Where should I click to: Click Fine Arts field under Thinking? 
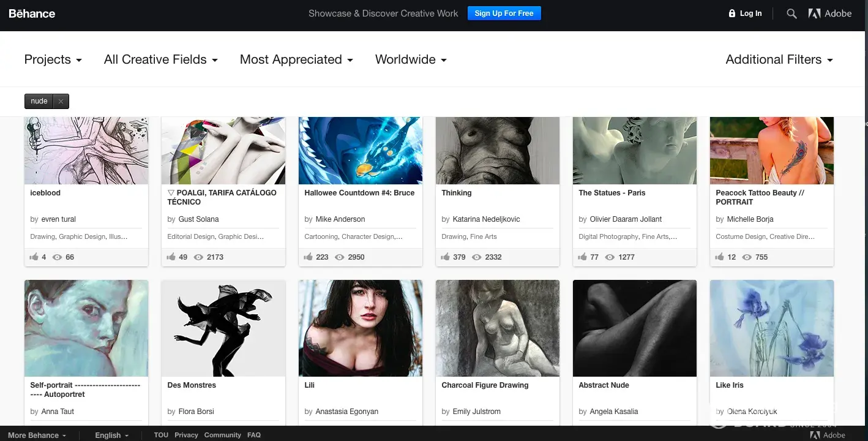coord(483,236)
